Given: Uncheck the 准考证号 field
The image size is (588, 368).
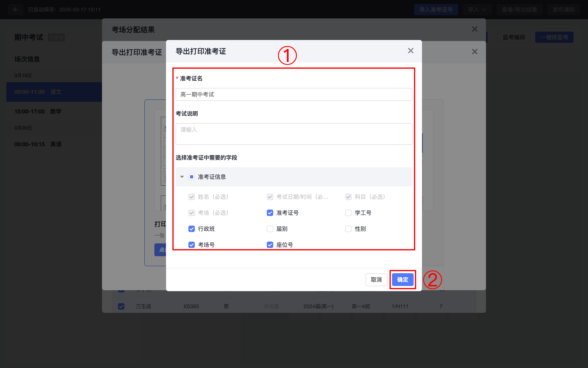Looking at the screenshot, I should 270,213.
